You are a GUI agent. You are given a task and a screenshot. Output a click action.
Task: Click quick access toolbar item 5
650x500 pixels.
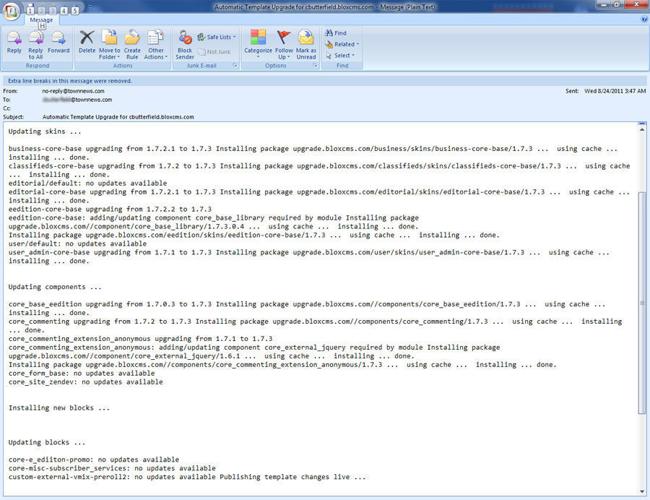(x=75, y=10)
